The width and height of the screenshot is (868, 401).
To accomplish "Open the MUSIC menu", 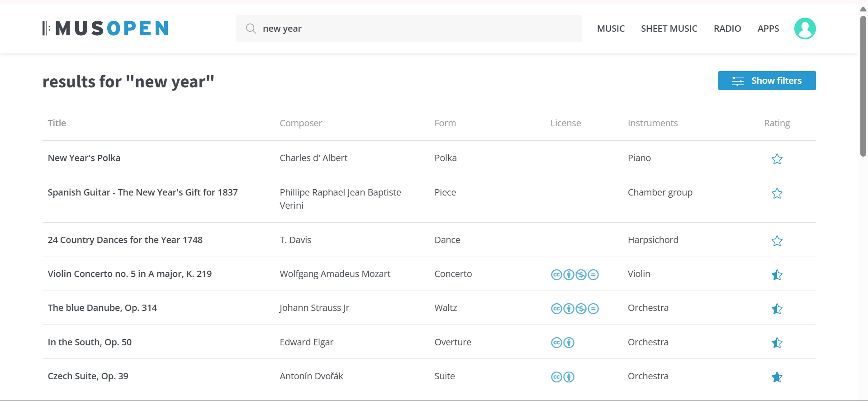I will point(611,29).
